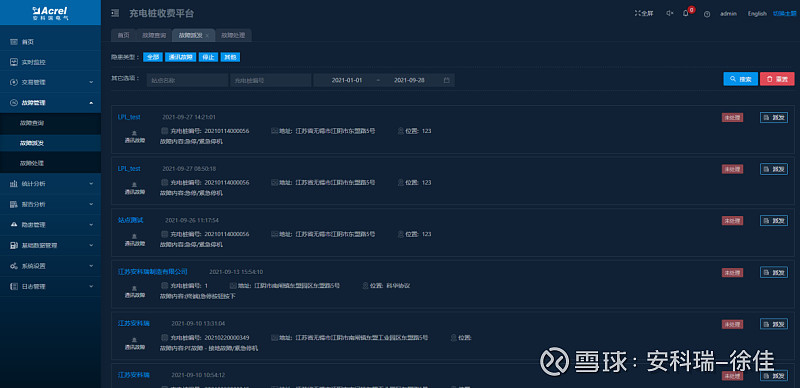Click the 未处理 tag on the 2021-09-26 11:17:54 card
This screenshot has height=388, width=800.
(732, 221)
